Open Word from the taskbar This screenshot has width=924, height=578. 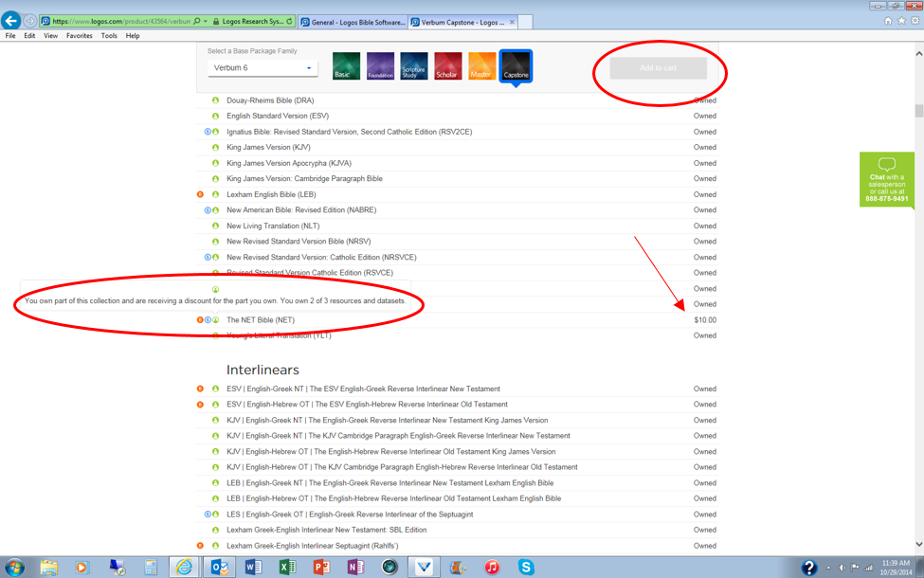coord(253,567)
